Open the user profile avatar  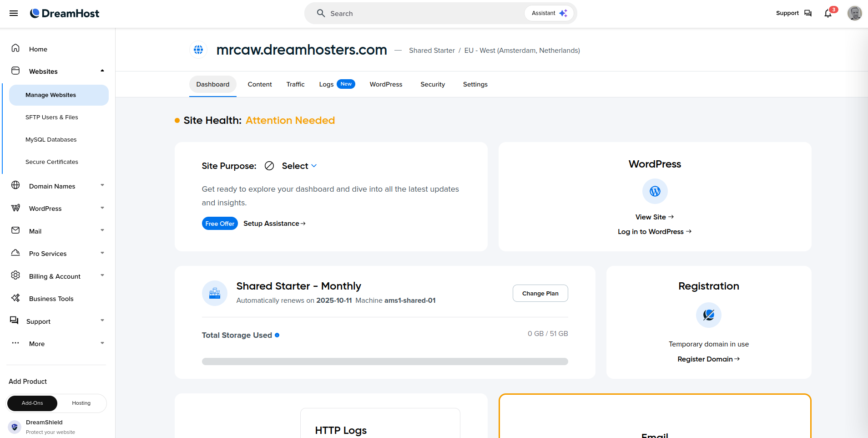click(854, 13)
